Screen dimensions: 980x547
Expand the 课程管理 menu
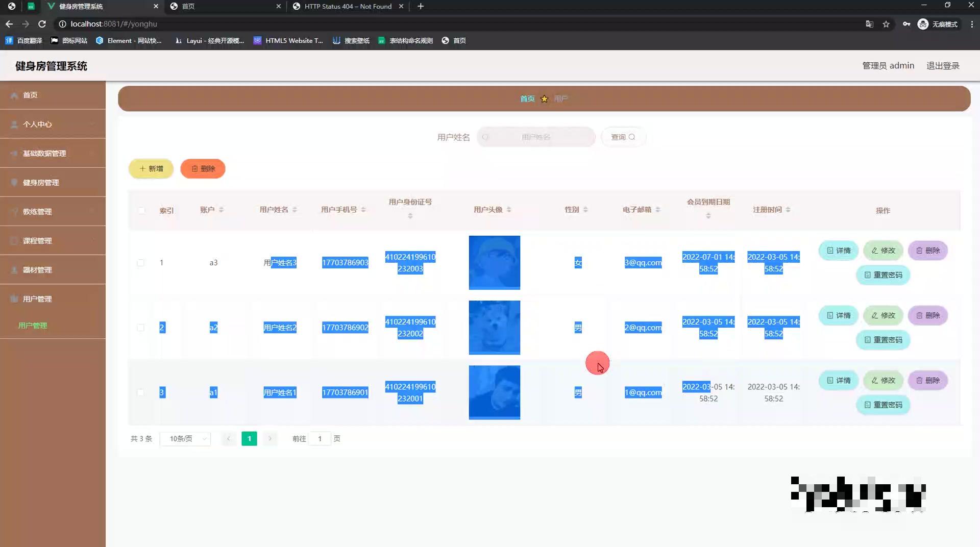tap(37, 240)
